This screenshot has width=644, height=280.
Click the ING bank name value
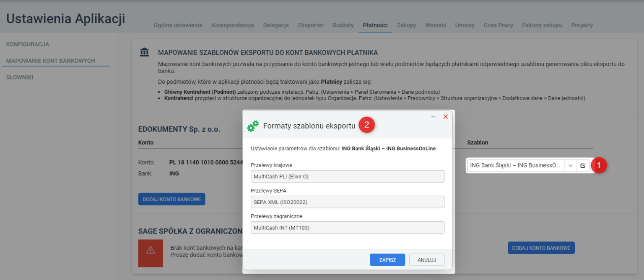(174, 173)
